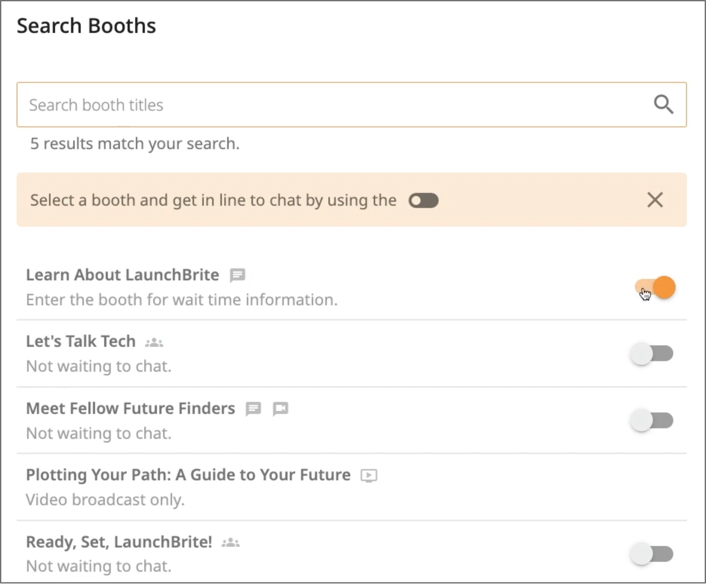Turn off the Learn About LaunchBrite toggle
Viewport: 706px width, 588px height.
pos(655,288)
